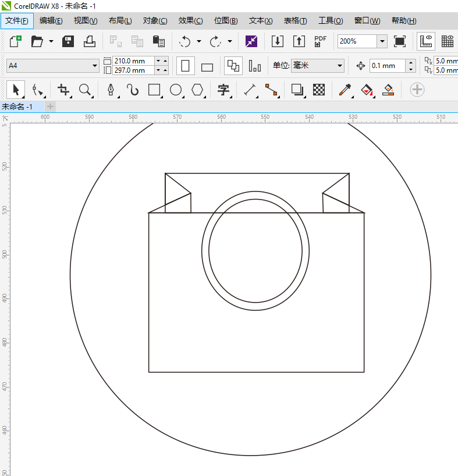The width and height of the screenshot is (458, 476).
Task: Click the page width 210.0 mm field
Action: 133,61
